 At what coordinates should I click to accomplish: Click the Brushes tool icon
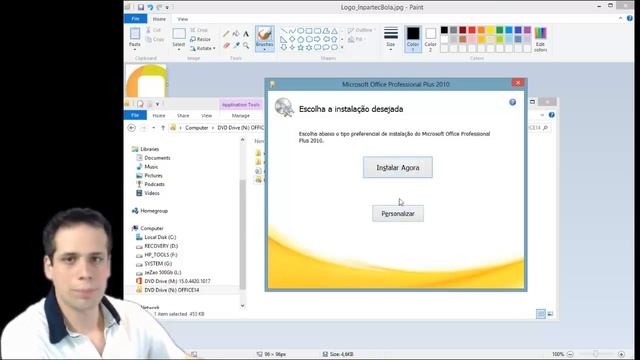pyautogui.click(x=264, y=34)
